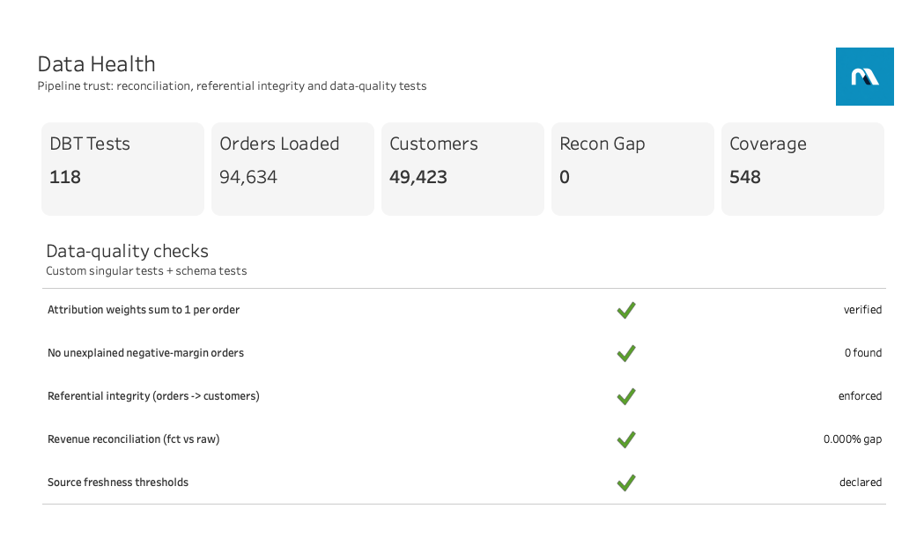The image size is (924, 560).
Task: Select the Customers card
Action: point(462,169)
